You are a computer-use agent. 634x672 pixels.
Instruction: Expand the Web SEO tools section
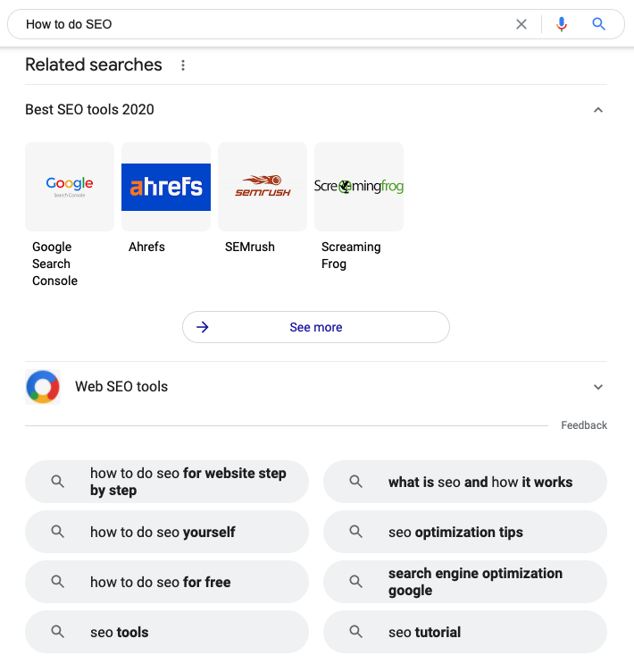click(598, 387)
